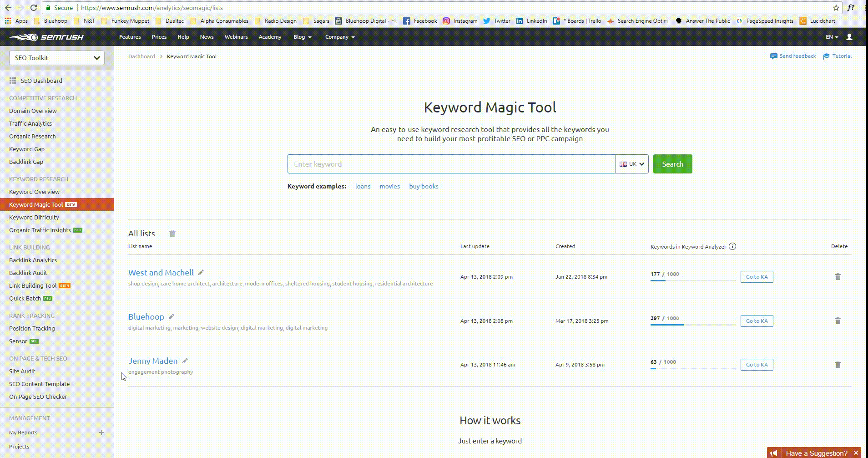Show Keyword Analyzer info tooltip icon
This screenshot has height=458, width=868.
coord(732,246)
